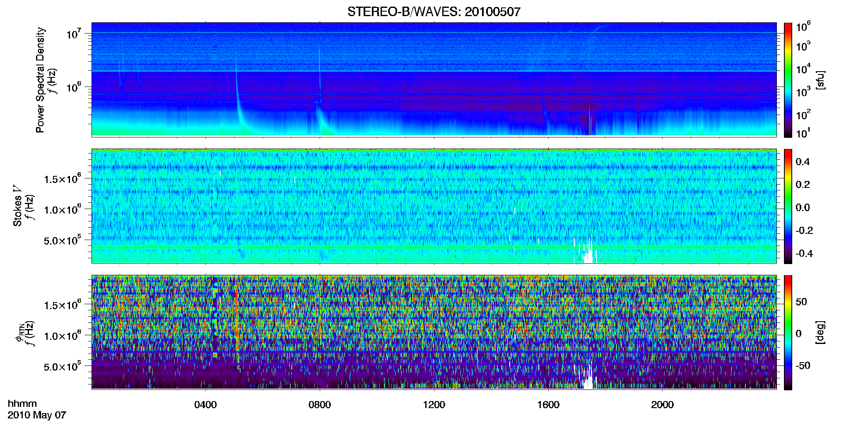Click the -0.4 label on Stokes V colorbar
The image size is (868, 447).
click(804, 253)
